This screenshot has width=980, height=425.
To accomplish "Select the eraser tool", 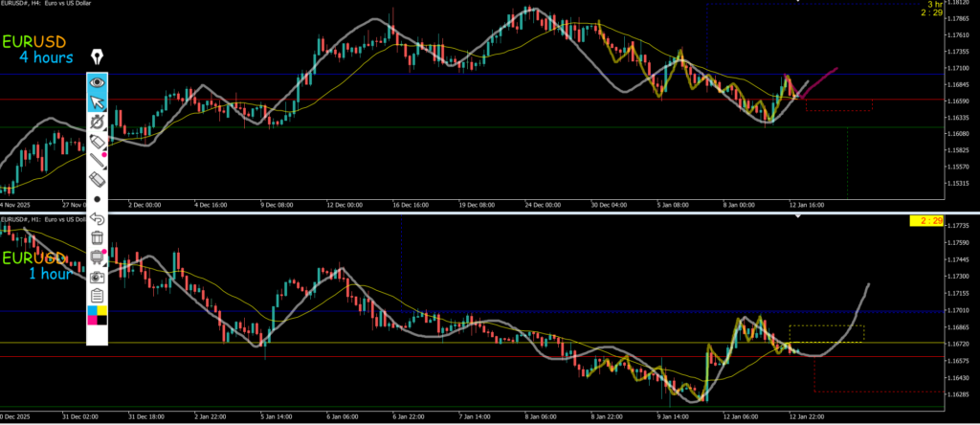I will click(x=97, y=179).
